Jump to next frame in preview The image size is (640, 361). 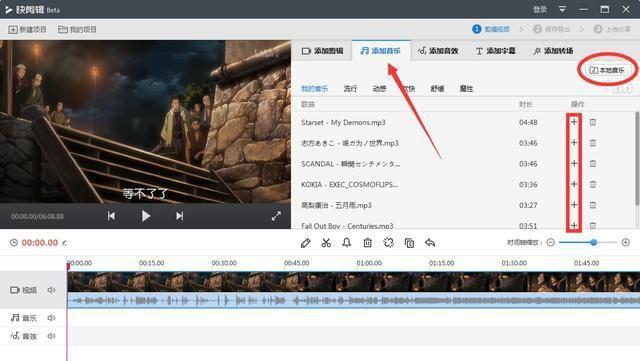[180, 216]
